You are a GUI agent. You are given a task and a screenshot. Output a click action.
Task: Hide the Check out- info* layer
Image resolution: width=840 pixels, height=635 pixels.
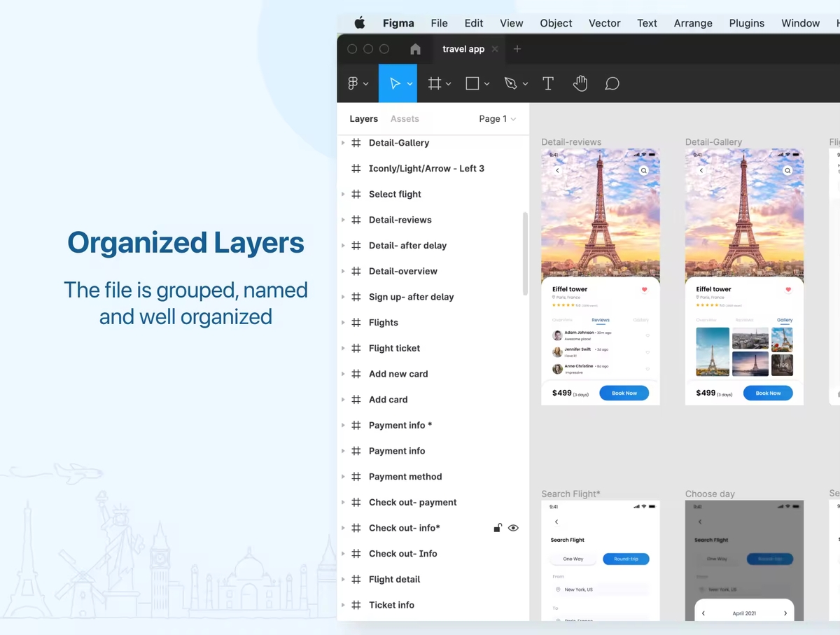pos(513,528)
